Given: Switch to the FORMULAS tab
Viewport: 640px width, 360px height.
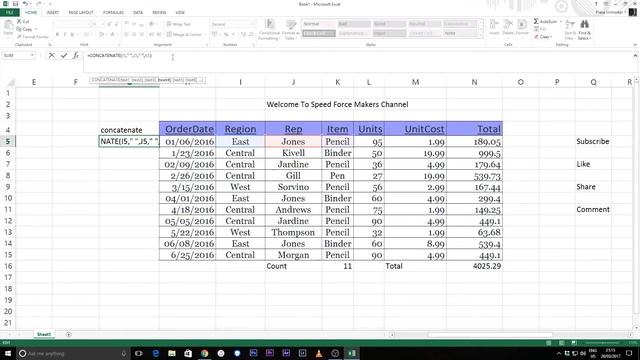Looking at the screenshot, I should pos(113,12).
